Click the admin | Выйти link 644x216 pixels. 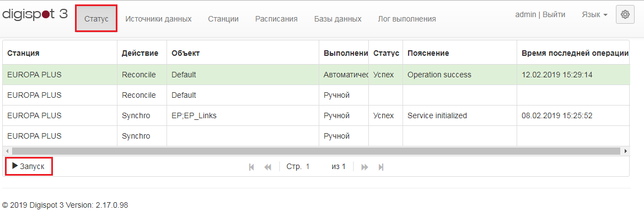540,15
